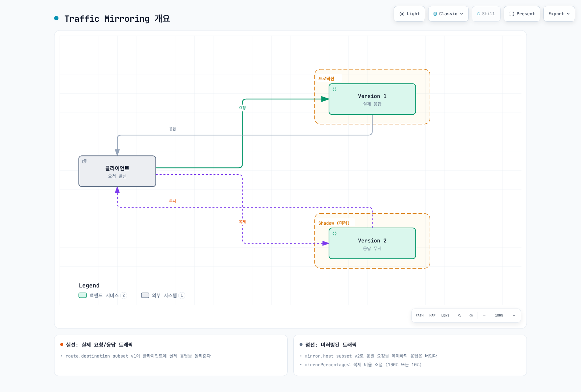Open the help question-mark icon

click(x=471, y=315)
